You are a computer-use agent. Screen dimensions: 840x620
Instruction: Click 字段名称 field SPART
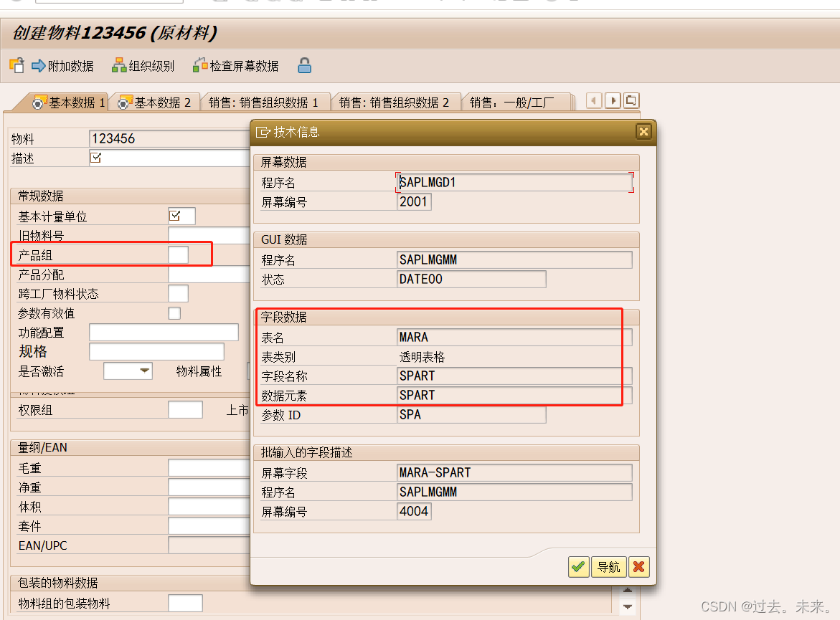514,376
